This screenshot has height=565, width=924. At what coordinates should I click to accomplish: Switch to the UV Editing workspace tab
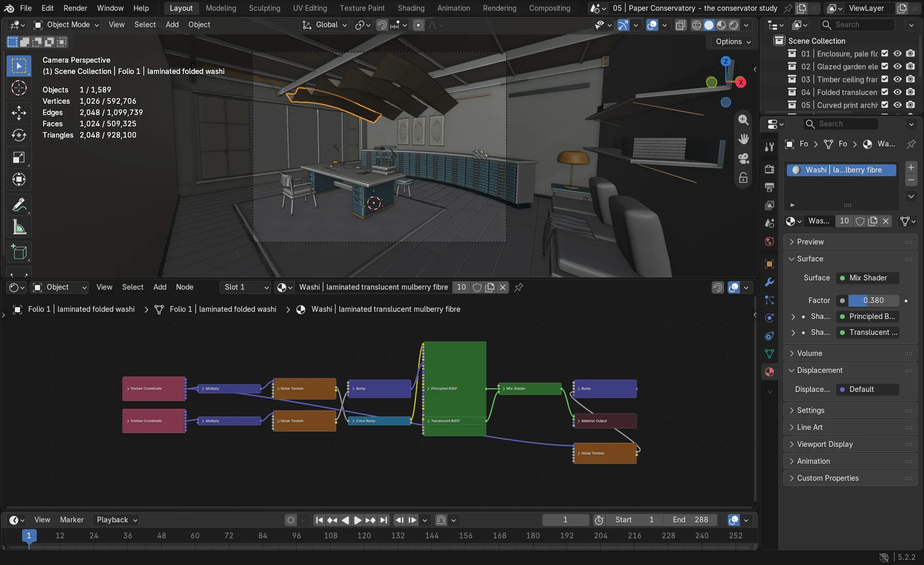(x=310, y=8)
